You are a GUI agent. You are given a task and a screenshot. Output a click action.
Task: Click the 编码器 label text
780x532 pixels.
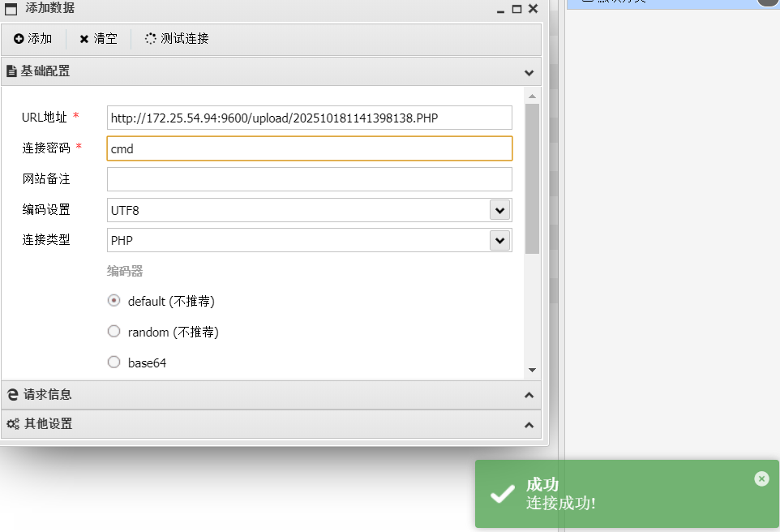click(125, 271)
